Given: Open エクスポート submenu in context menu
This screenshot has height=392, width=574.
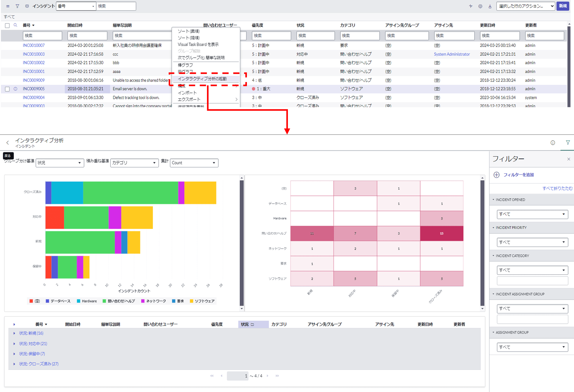Looking at the screenshot, I should [206, 100].
